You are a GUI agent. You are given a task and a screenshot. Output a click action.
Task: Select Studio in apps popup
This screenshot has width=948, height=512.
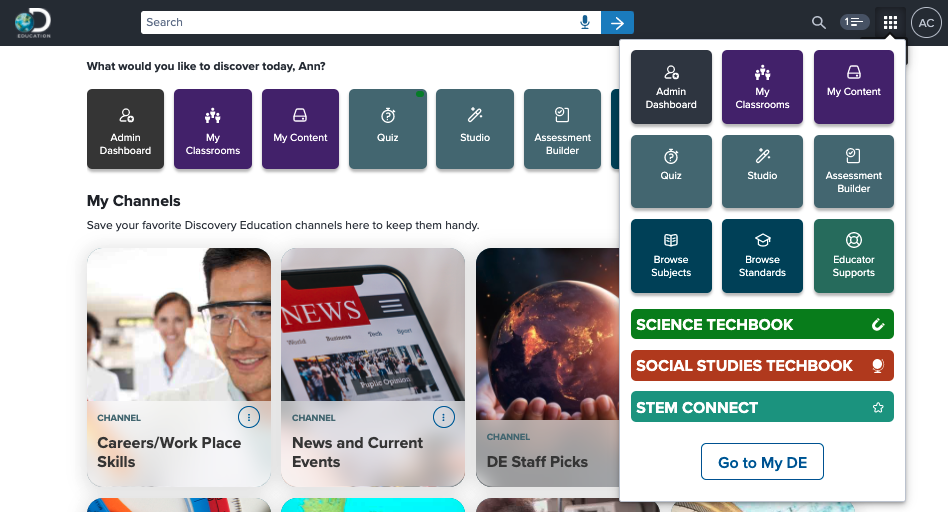(762, 171)
